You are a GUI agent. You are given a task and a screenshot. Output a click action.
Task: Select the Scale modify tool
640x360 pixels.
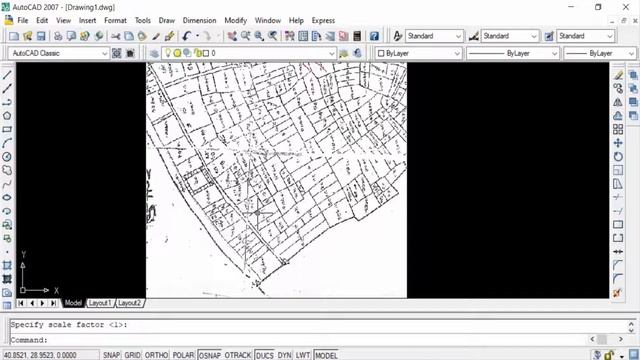point(618,170)
